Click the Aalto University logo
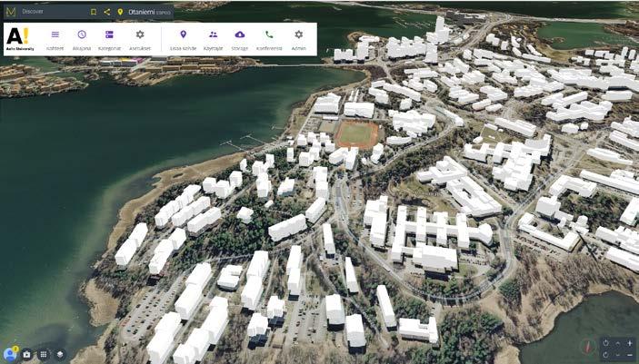This screenshot has width=639, height=364. pyautogui.click(x=20, y=39)
